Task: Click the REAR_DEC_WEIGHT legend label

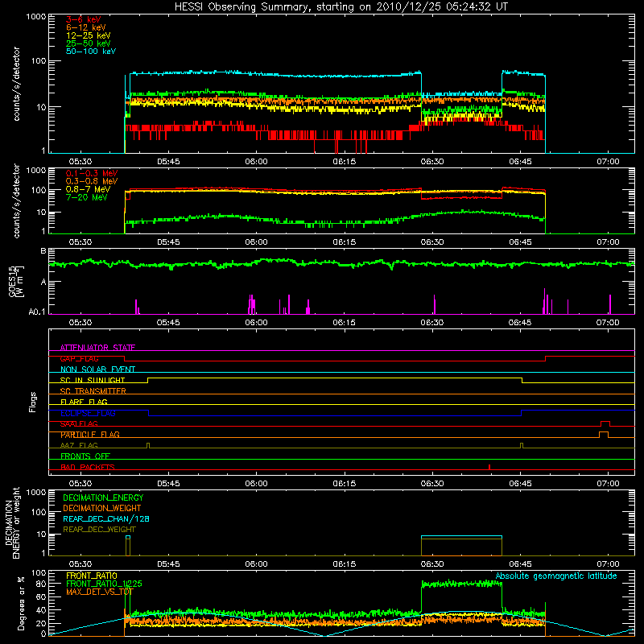Action: coord(99,530)
